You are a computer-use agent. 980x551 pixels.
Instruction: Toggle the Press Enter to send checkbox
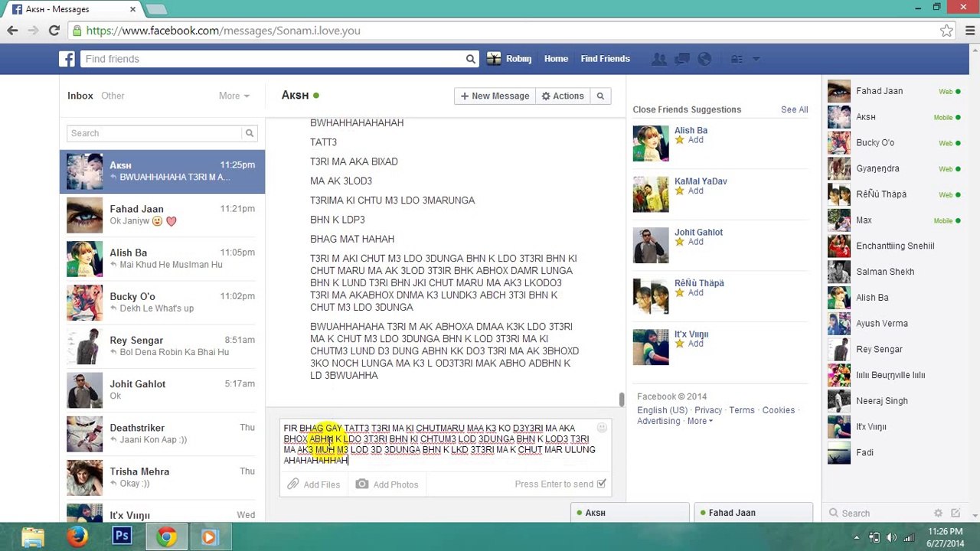point(601,484)
